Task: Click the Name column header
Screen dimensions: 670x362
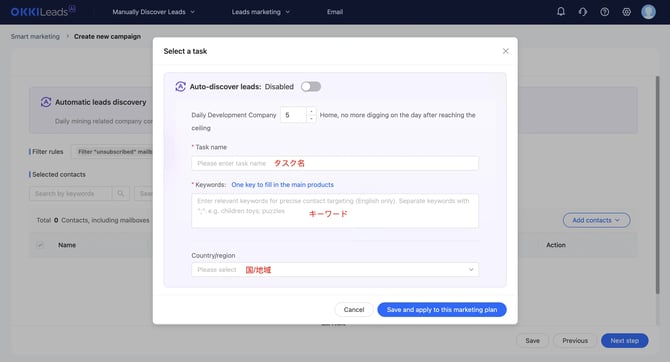Action: click(x=67, y=245)
